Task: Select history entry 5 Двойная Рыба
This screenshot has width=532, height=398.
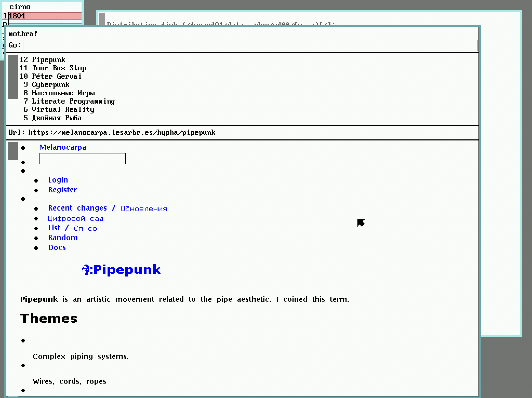Action: coord(52,118)
